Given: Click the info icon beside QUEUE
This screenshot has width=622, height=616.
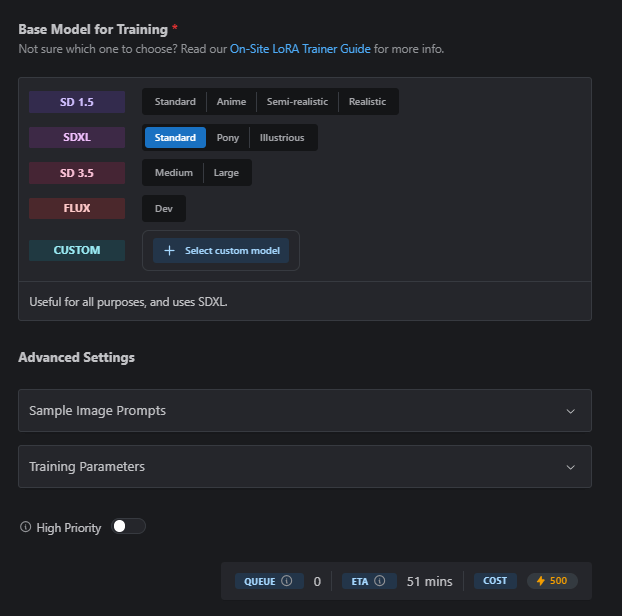Looking at the screenshot, I should (x=287, y=581).
